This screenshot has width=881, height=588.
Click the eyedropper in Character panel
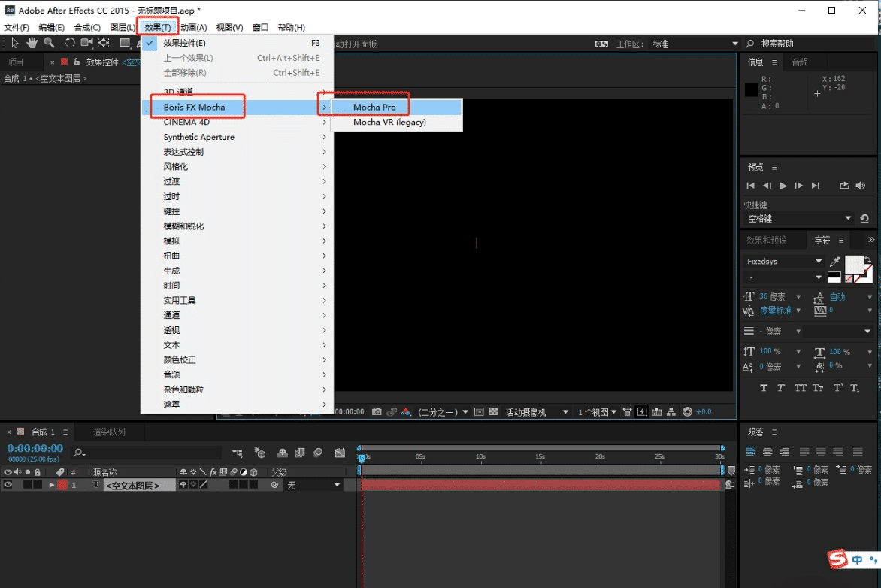(x=834, y=262)
